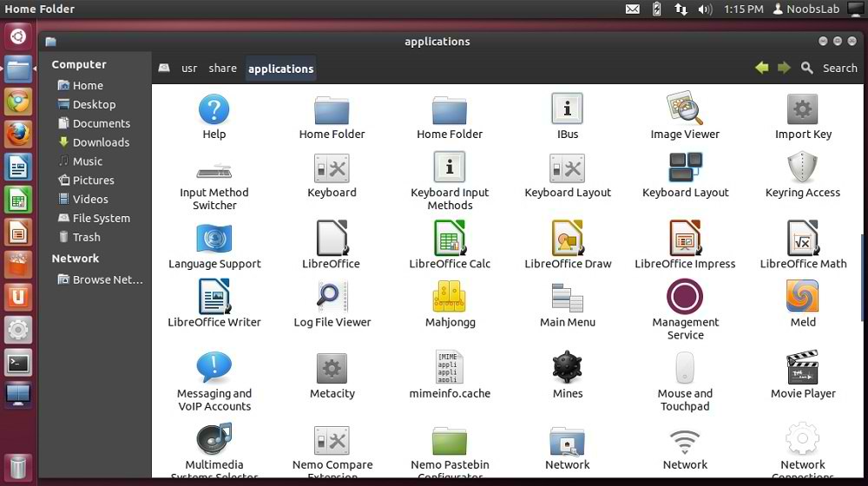Viewport: 868px width, 486px height.
Task: Navigate back with the left arrow
Action: point(762,68)
